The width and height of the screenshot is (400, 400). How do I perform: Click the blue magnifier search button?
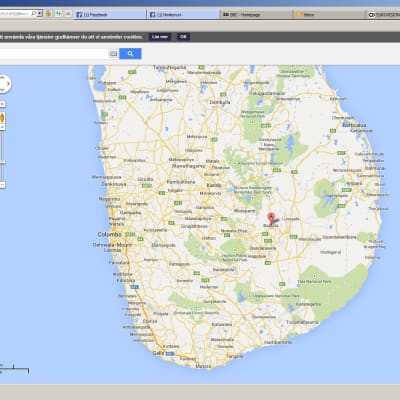tap(130, 53)
